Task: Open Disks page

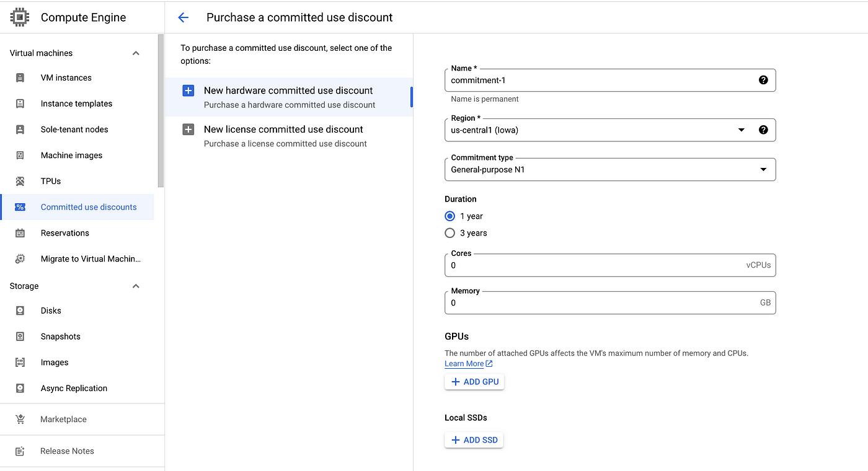Action: click(x=51, y=310)
